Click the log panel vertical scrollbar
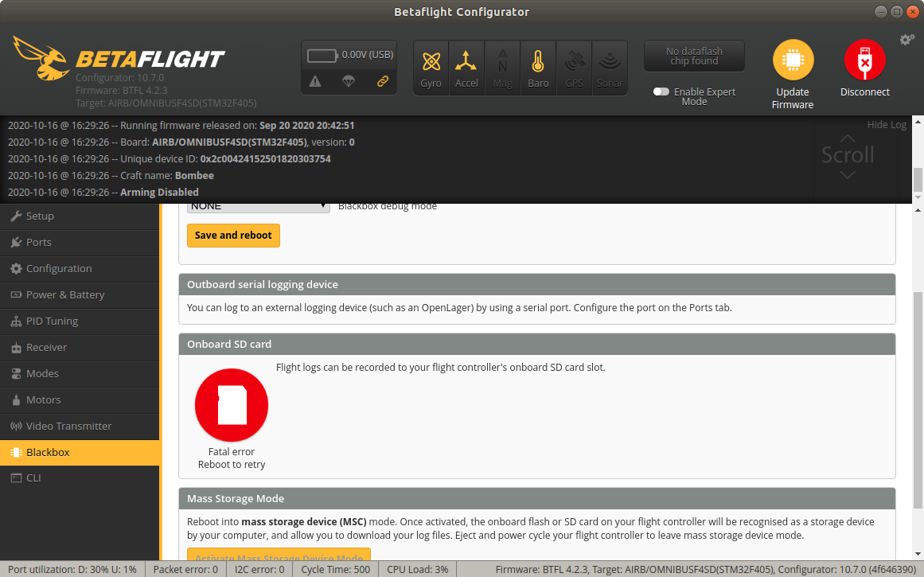 [x=918, y=159]
